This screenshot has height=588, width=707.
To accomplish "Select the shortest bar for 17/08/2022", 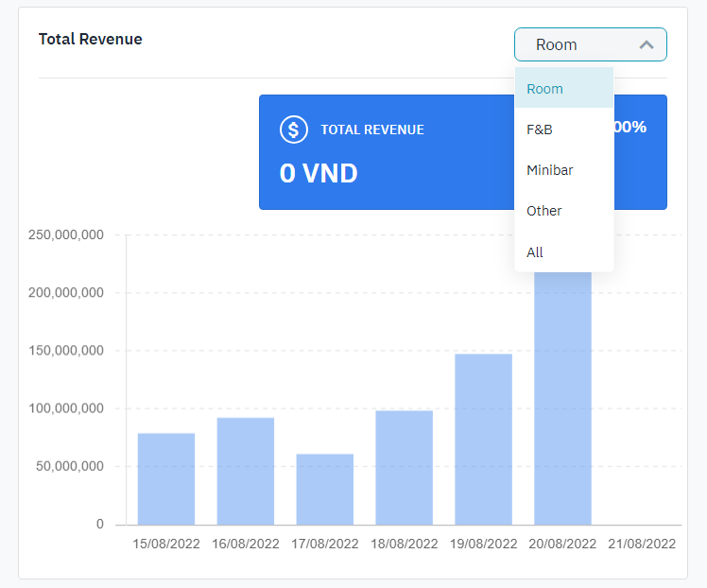I will click(325, 489).
